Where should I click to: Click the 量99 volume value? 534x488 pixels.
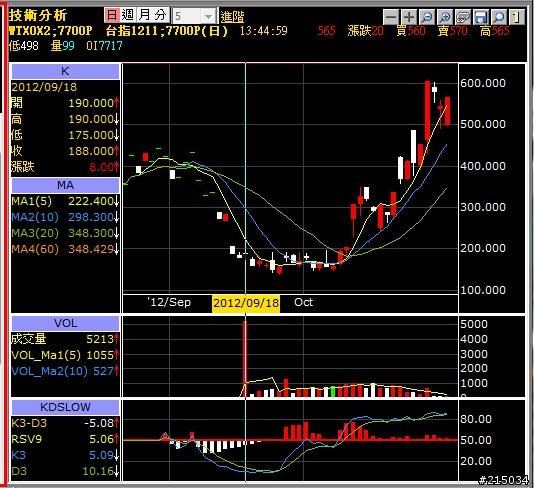(63, 46)
